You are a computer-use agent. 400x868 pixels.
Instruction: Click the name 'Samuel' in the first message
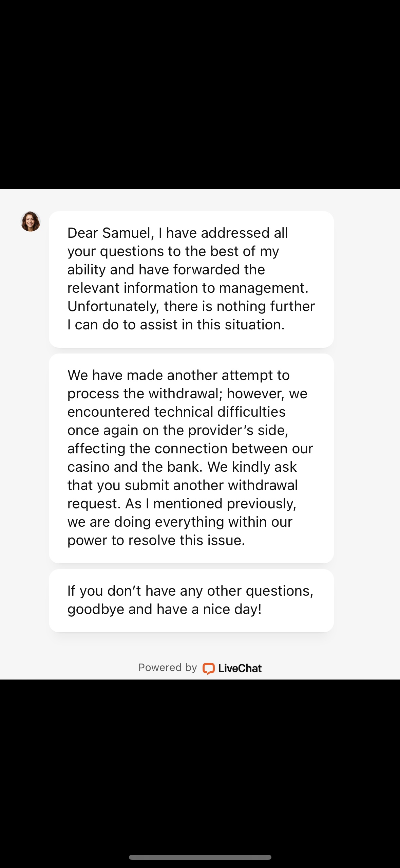[128, 233]
